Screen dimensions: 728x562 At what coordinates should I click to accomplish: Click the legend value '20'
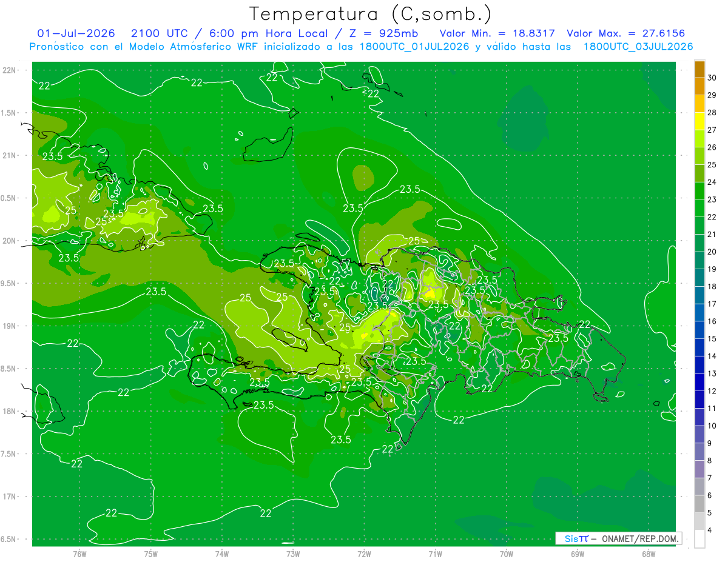point(712,252)
